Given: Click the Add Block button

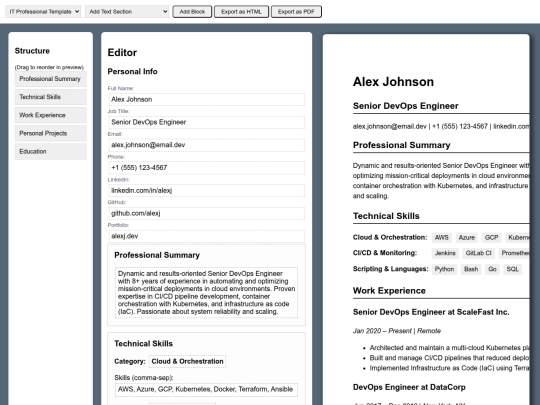Looking at the screenshot, I should 192,11.
